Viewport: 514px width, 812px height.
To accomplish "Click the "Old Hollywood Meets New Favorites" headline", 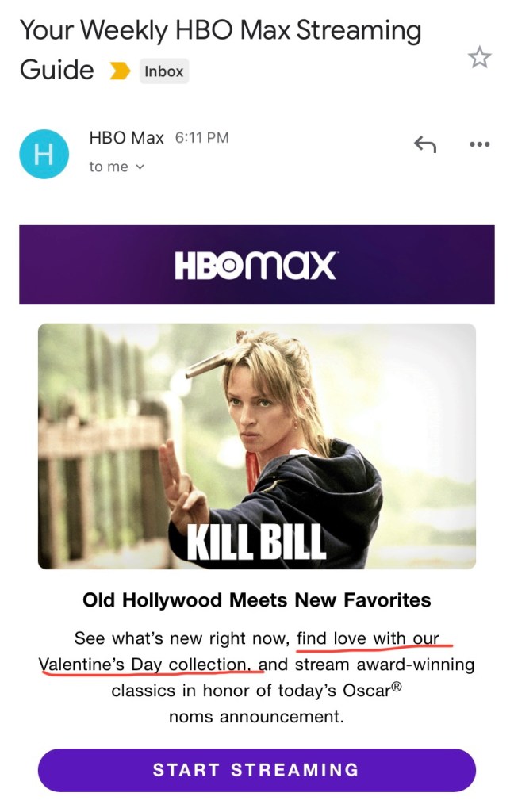I will pos(257,600).
